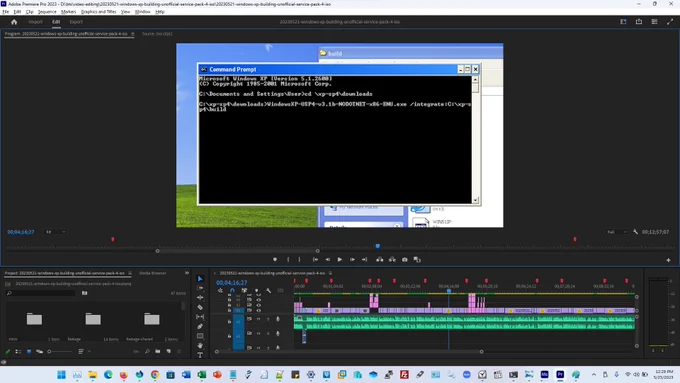680x383 pixels.
Task: Toggle lock on audio track A1
Action: pyautogui.click(x=229, y=321)
